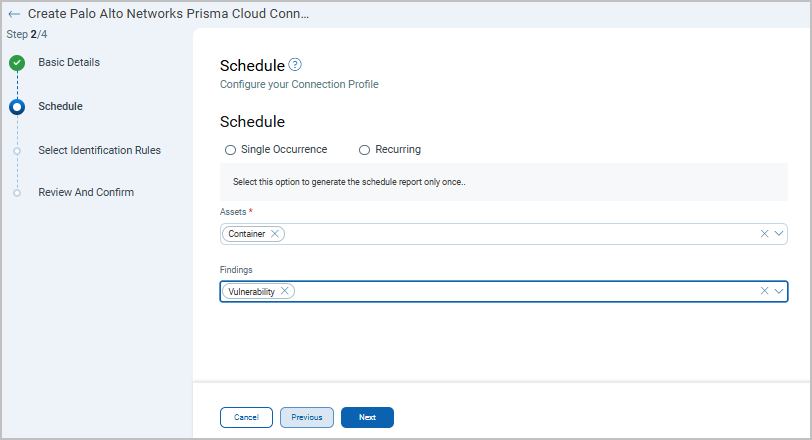Click the Cancel button
812x440 pixels.
(246, 417)
